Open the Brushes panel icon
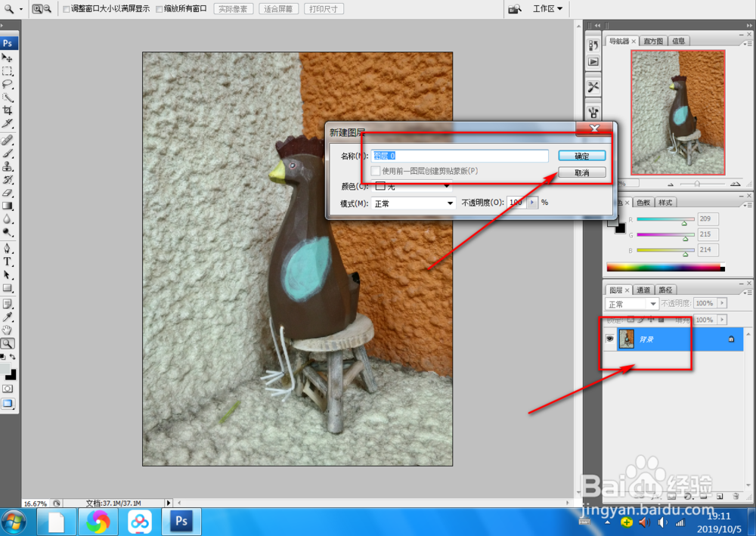This screenshot has height=536, width=756. click(x=593, y=113)
